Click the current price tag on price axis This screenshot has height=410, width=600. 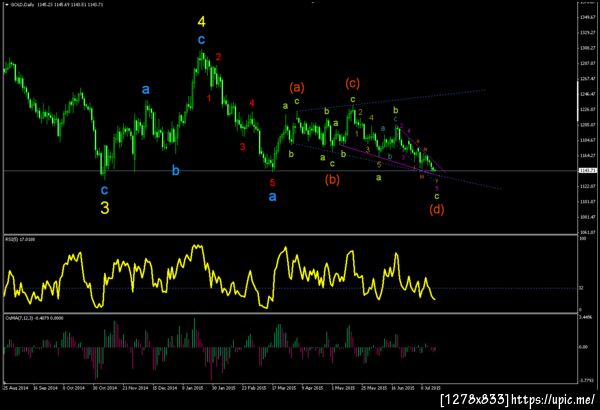click(x=588, y=170)
